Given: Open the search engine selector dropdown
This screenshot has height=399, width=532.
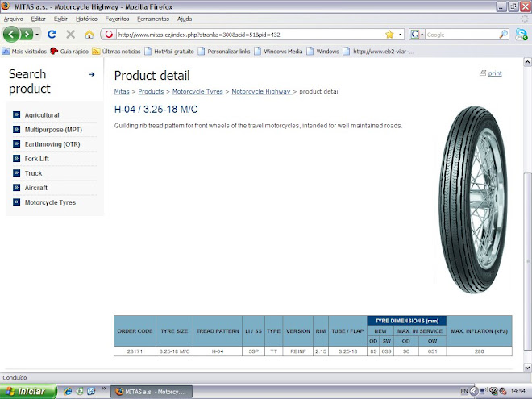Looking at the screenshot, I should (417, 35).
